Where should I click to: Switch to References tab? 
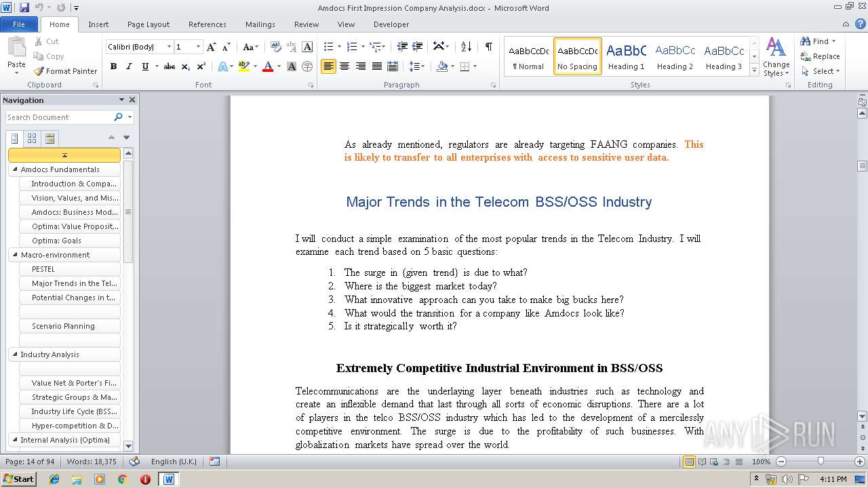(x=208, y=24)
